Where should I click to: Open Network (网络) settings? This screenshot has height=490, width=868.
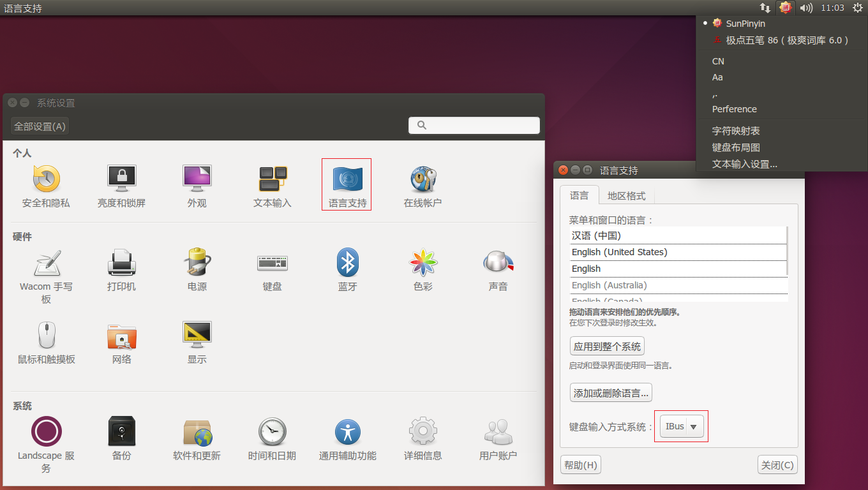[121, 343]
